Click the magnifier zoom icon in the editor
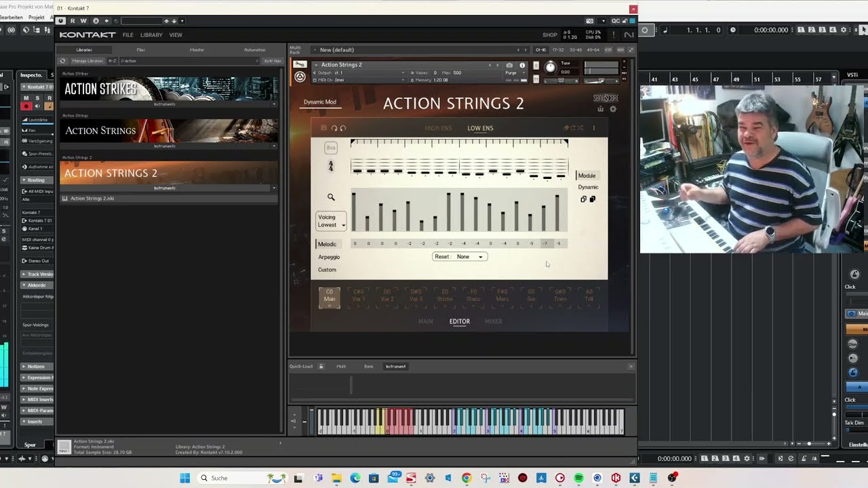The width and height of the screenshot is (868, 488). (331, 197)
